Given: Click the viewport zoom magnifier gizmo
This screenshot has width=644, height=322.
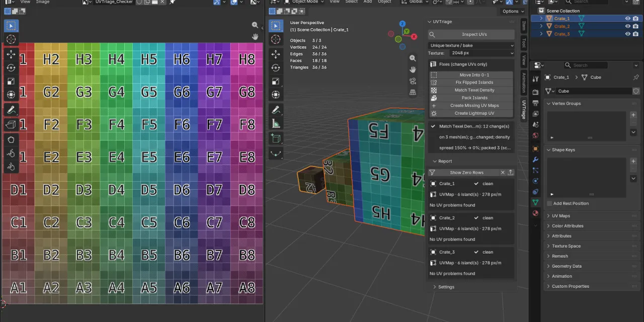Looking at the screenshot, I should pyautogui.click(x=413, y=58).
